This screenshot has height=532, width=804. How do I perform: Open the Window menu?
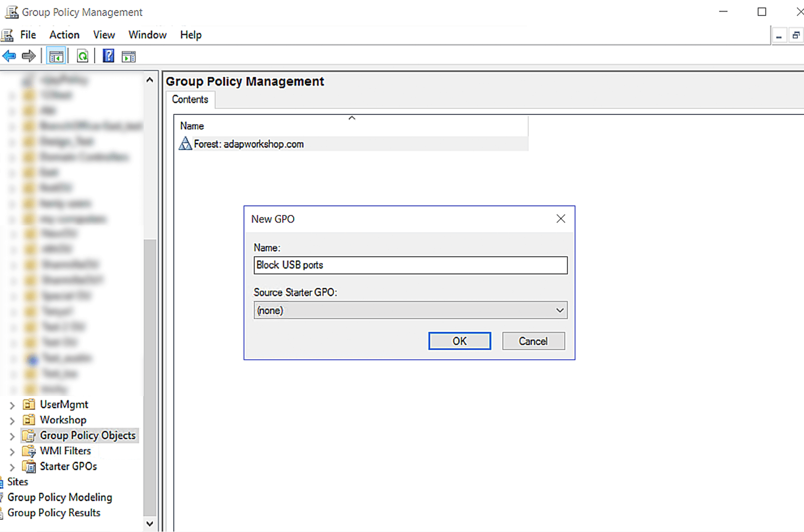pos(148,35)
